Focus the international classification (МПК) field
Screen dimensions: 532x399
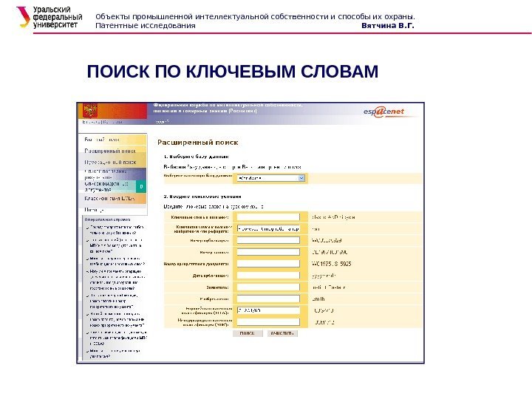click(268, 322)
